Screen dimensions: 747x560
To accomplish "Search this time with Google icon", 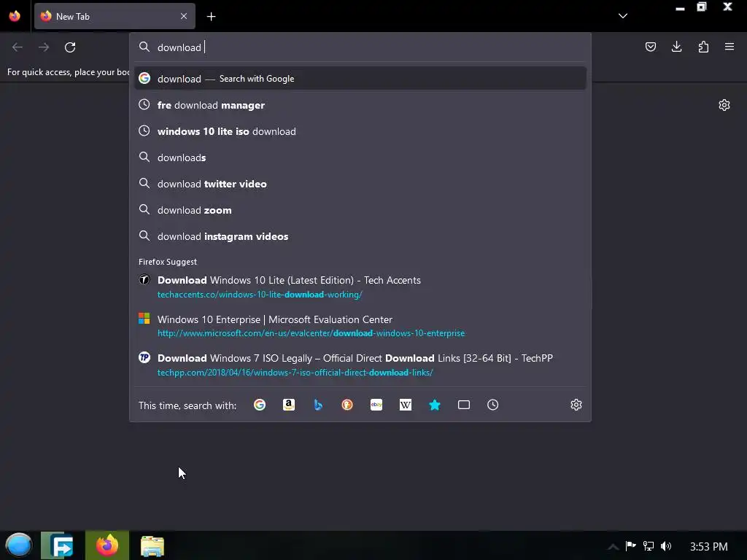I will [x=260, y=405].
